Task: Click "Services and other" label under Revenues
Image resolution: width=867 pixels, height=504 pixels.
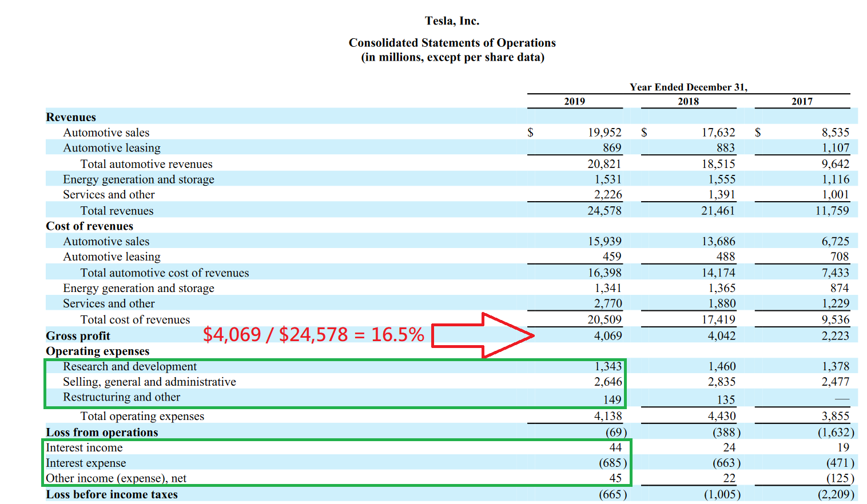Action: coord(109,195)
